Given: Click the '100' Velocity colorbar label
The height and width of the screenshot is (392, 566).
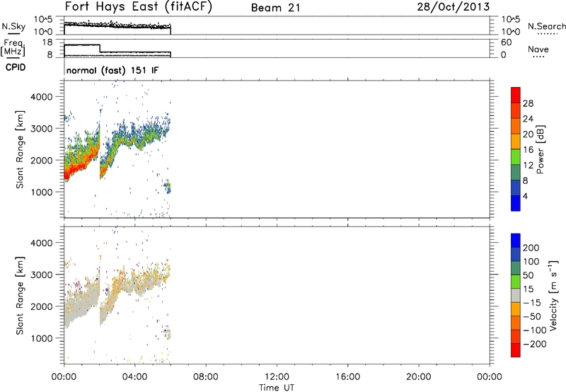Looking at the screenshot, I should (x=531, y=262).
